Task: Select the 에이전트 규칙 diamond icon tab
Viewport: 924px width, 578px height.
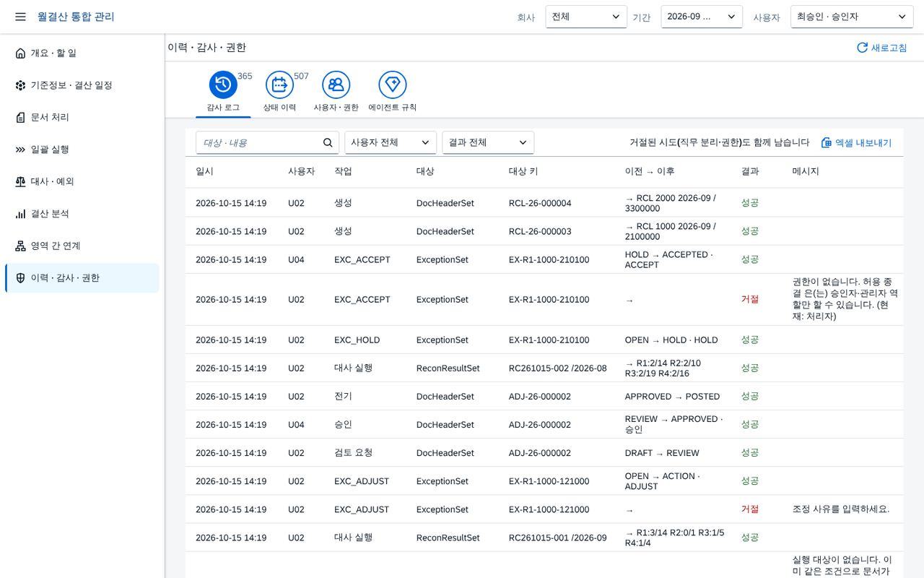Action: point(392,85)
